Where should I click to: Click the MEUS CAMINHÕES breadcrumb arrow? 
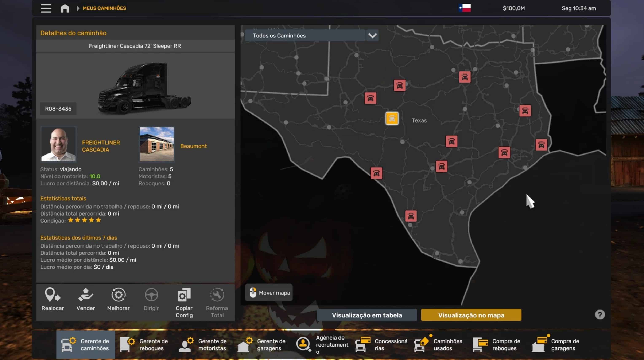78,8
